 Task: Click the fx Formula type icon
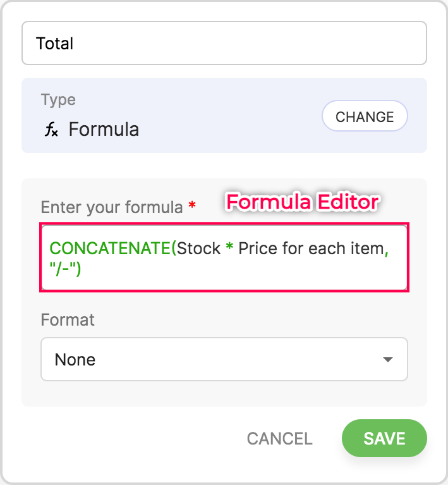pyautogui.click(x=50, y=130)
